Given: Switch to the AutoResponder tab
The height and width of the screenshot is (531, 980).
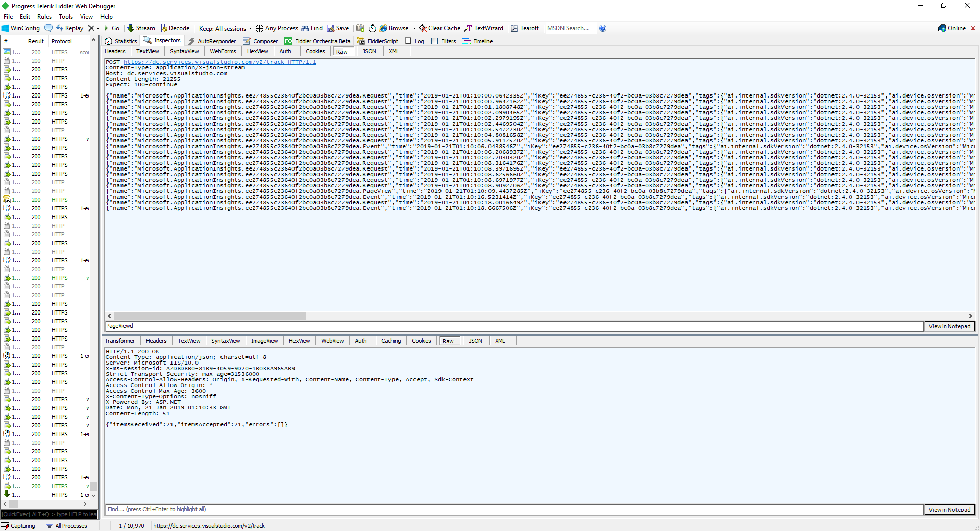Looking at the screenshot, I should (212, 41).
